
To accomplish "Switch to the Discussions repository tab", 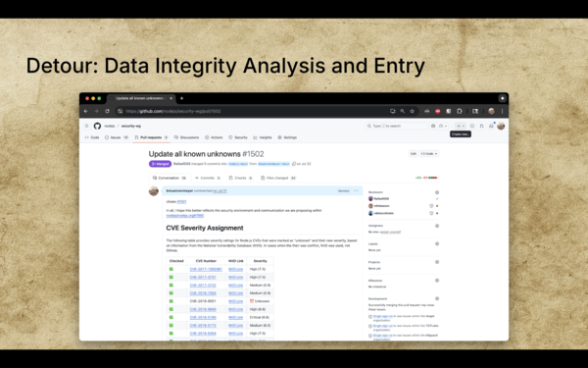I will 186,137.
